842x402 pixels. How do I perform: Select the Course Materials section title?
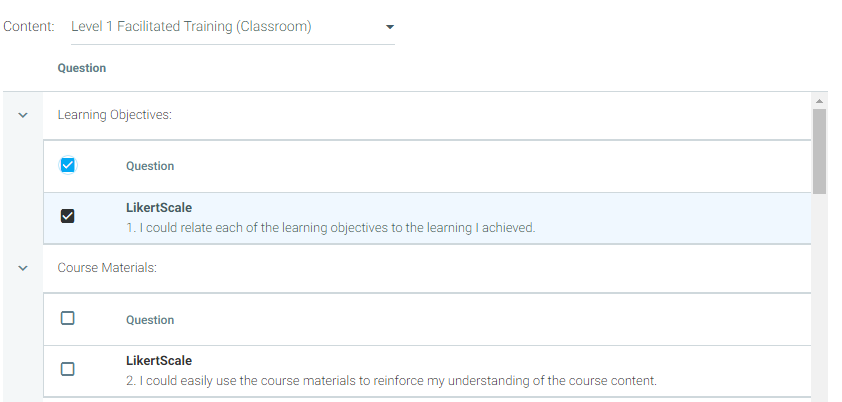pyautogui.click(x=107, y=268)
